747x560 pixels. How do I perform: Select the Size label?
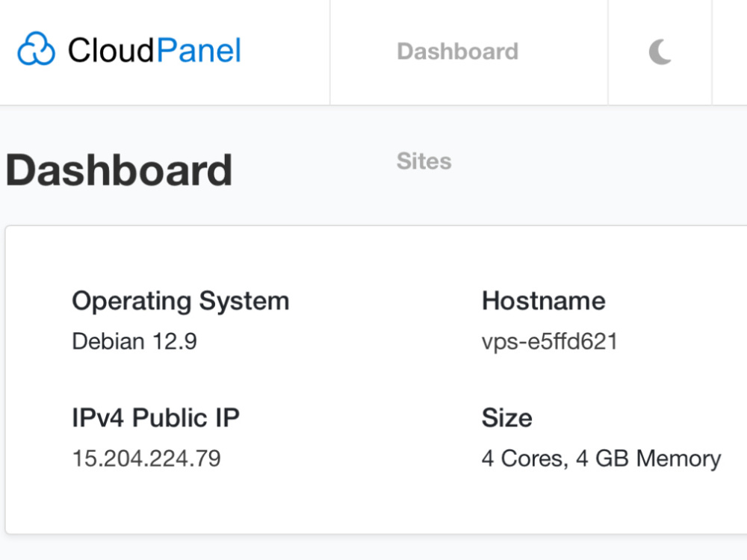tap(507, 417)
